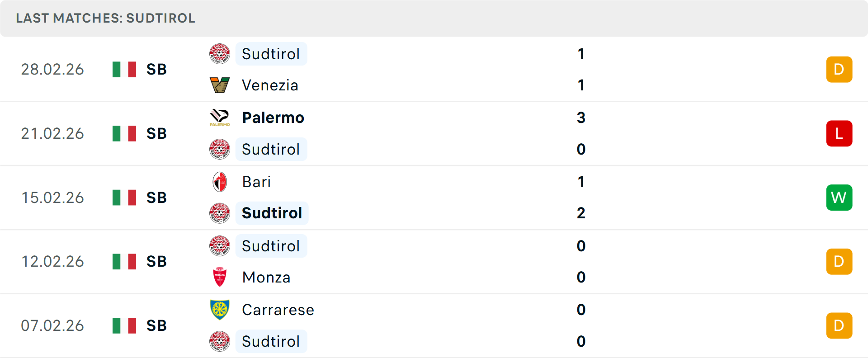Open the Palermo team link

tap(273, 118)
